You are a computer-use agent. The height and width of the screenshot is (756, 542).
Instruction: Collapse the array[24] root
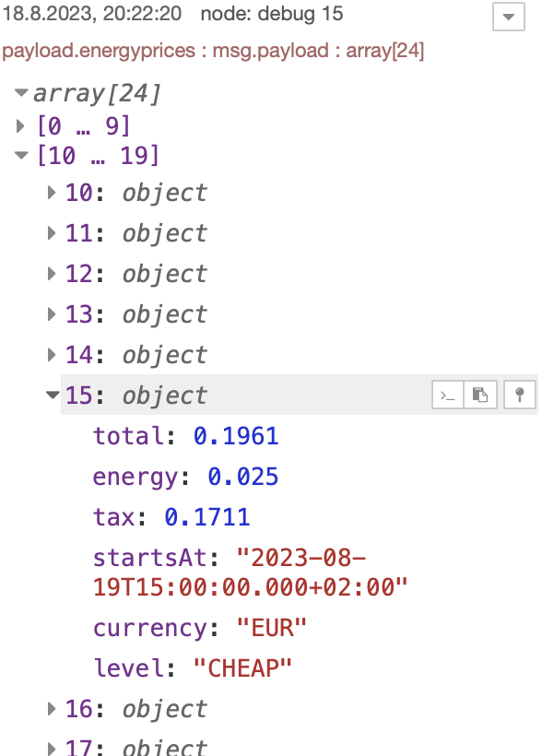coord(21,92)
